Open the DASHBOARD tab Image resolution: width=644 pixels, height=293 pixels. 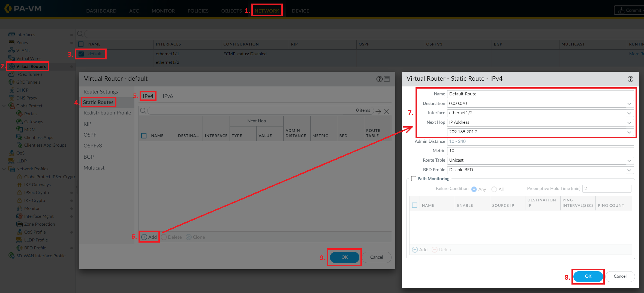point(101,11)
